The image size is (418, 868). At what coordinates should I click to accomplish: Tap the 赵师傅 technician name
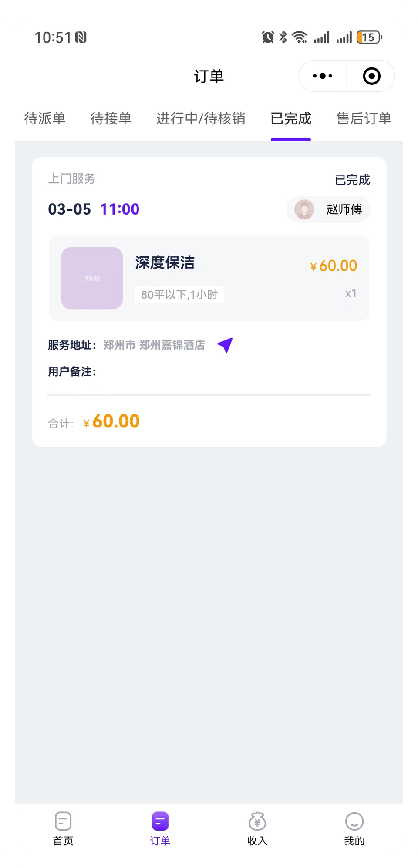click(x=344, y=209)
